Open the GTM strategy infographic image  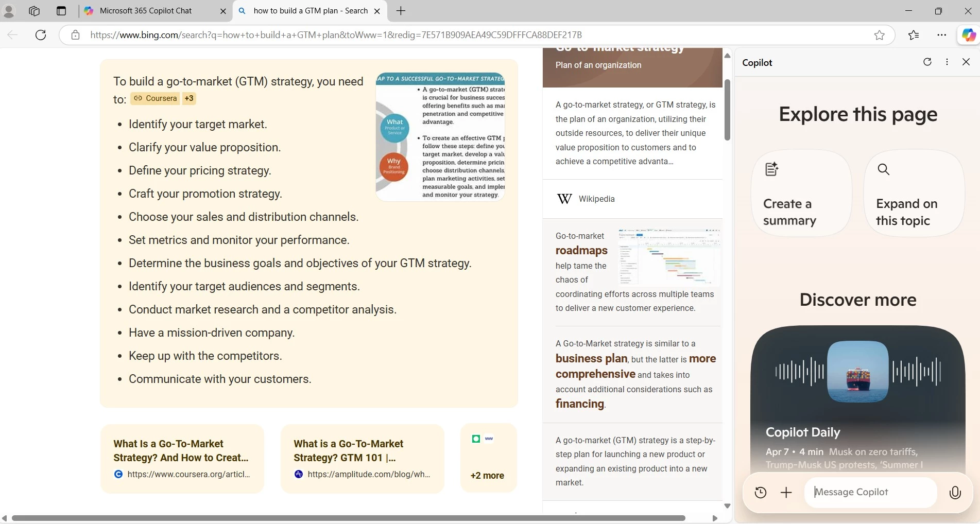(440, 137)
